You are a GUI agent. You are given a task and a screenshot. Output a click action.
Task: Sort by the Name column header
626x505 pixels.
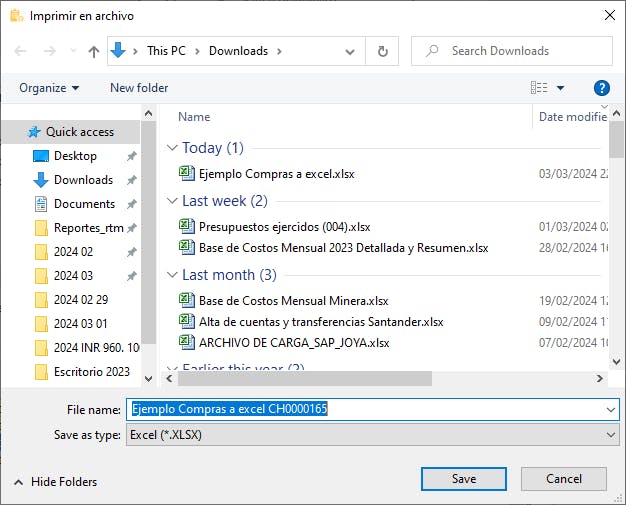tap(194, 117)
